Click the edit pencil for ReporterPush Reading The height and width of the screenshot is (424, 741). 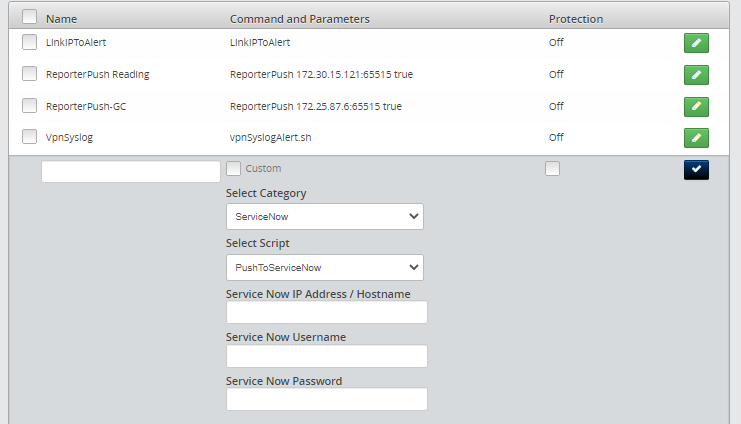[x=696, y=74]
